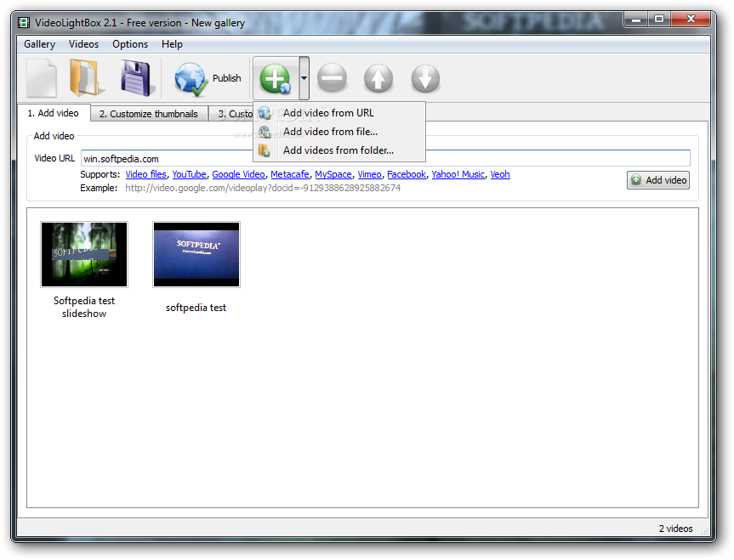Click the 'Softpedia test slideshow' caption
734x560 pixels.
coord(84,307)
